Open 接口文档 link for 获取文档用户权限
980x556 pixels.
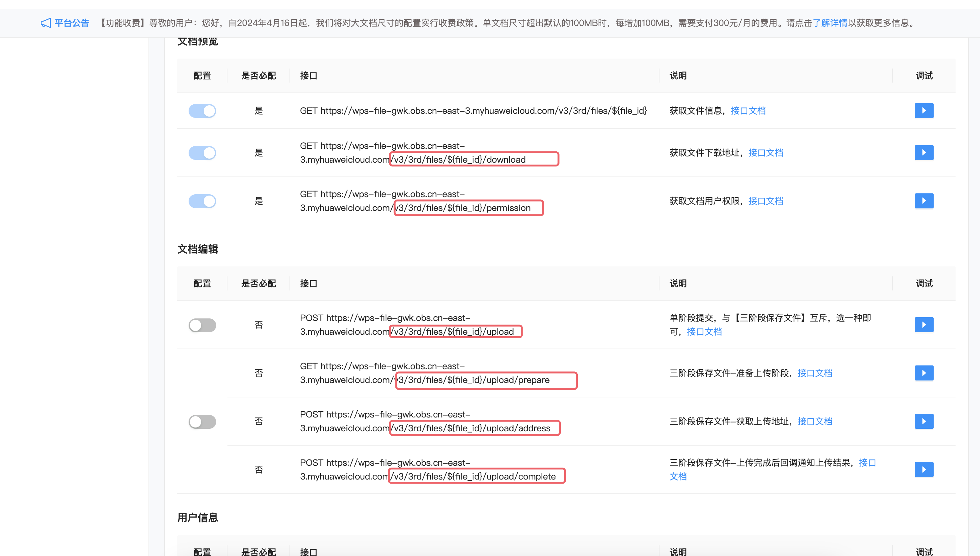(x=765, y=201)
